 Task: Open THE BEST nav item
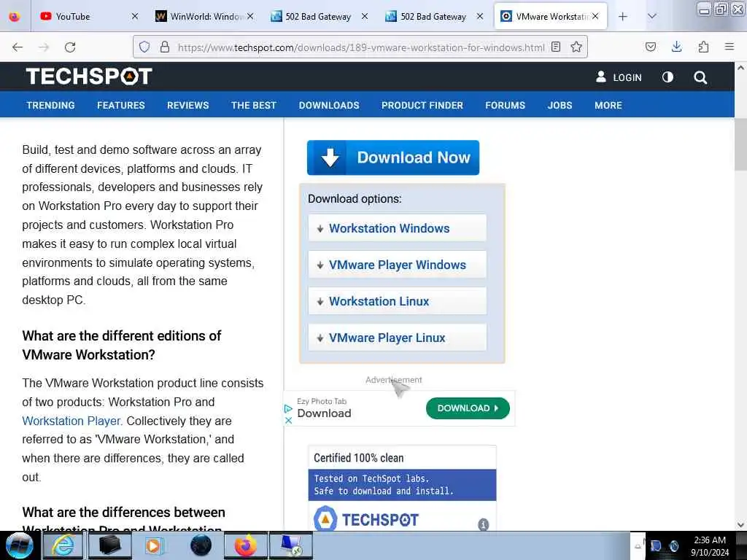pyautogui.click(x=253, y=105)
